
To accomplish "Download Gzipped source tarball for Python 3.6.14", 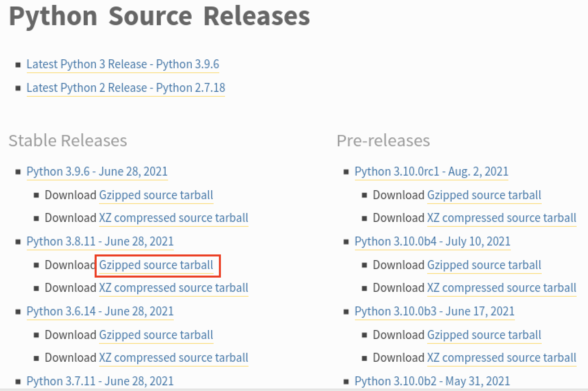I will tap(156, 335).
